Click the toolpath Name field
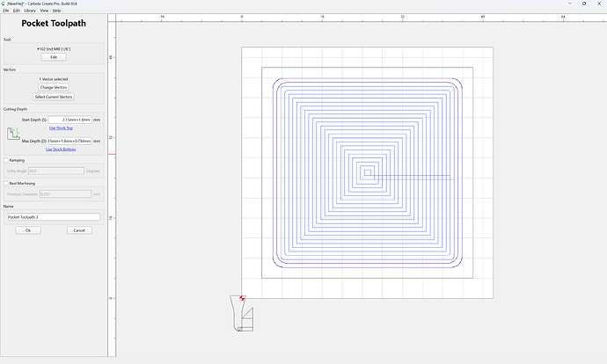Screen dimensions: 607x364 (54, 217)
